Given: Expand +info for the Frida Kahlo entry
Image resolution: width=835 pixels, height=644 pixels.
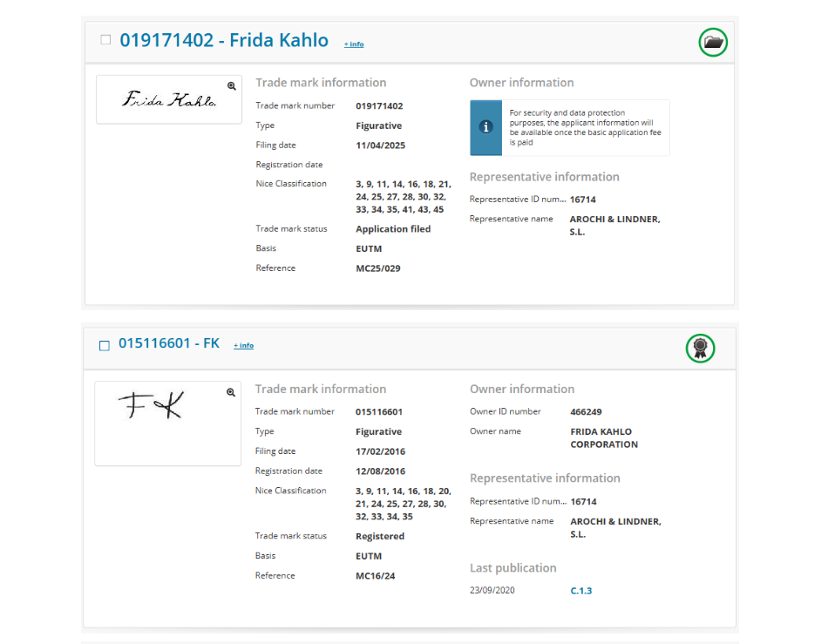Looking at the screenshot, I should click(354, 44).
